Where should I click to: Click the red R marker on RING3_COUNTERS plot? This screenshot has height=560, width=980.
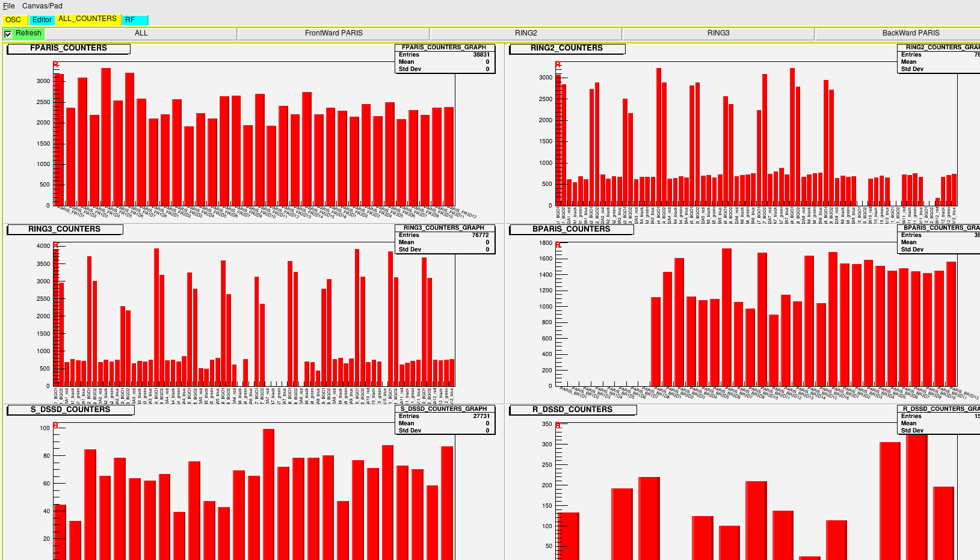55,245
